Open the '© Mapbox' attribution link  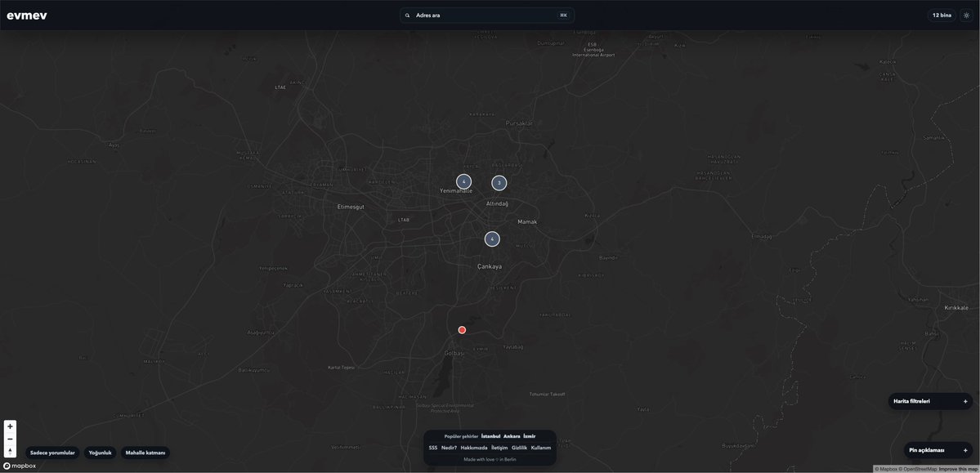coord(886,469)
